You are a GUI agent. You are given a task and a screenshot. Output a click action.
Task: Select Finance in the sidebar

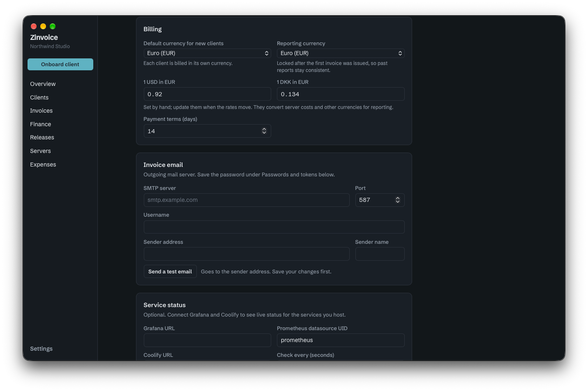(x=40, y=124)
